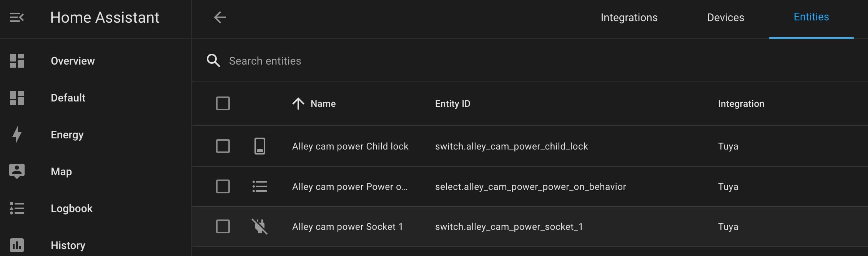Click the Overview dashboard icon
Viewport: 868px width, 256px height.
click(x=17, y=61)
